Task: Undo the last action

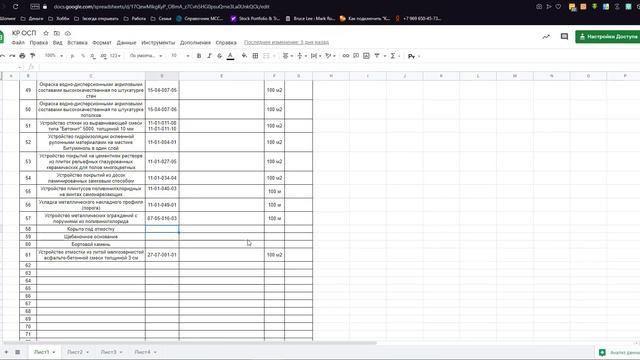Action: coord(2,56)
